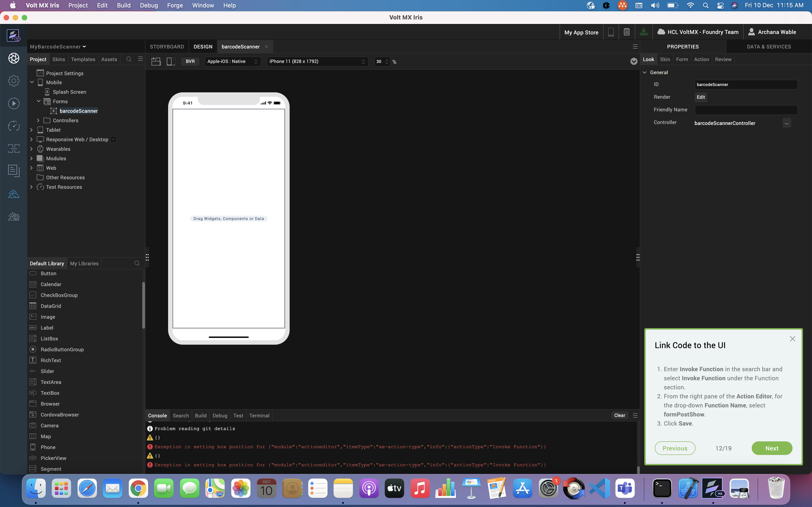Open the Controller ellipsis browse button

(786, 123)
